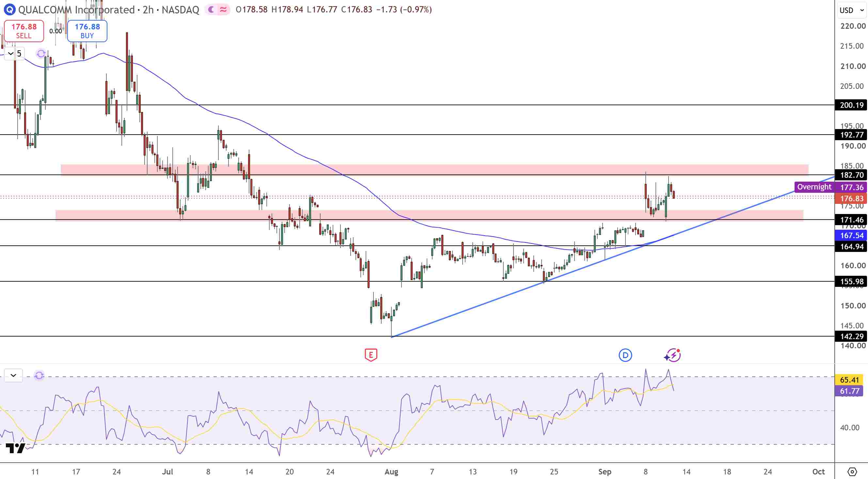Select the 200.19 horizontal line price label
868x479 pixels.
coord(851,105)
